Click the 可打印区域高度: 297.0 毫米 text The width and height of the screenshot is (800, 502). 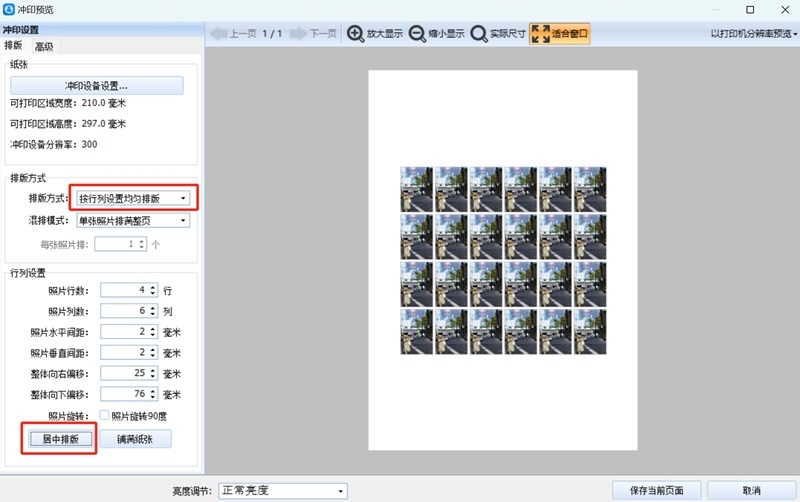(x=68, y=123)
